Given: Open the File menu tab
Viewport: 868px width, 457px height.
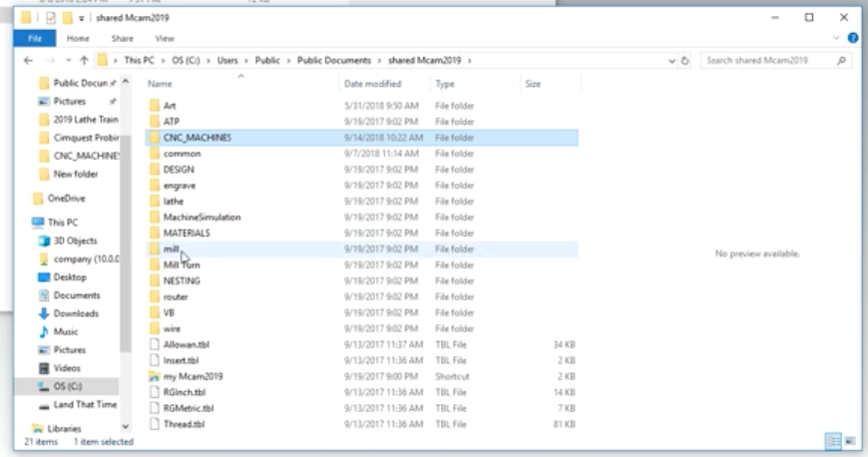Looking at the screenshot, I should pos(35,38).
